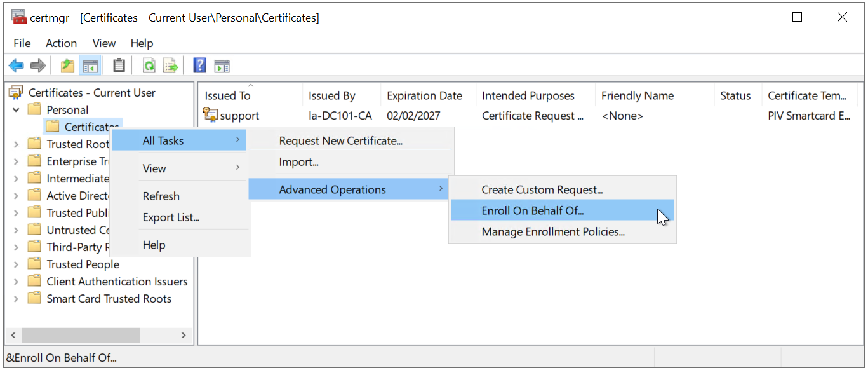
Task: Choose Enroll On Behalf Of menu entry
Action: [x=532, y=210]
